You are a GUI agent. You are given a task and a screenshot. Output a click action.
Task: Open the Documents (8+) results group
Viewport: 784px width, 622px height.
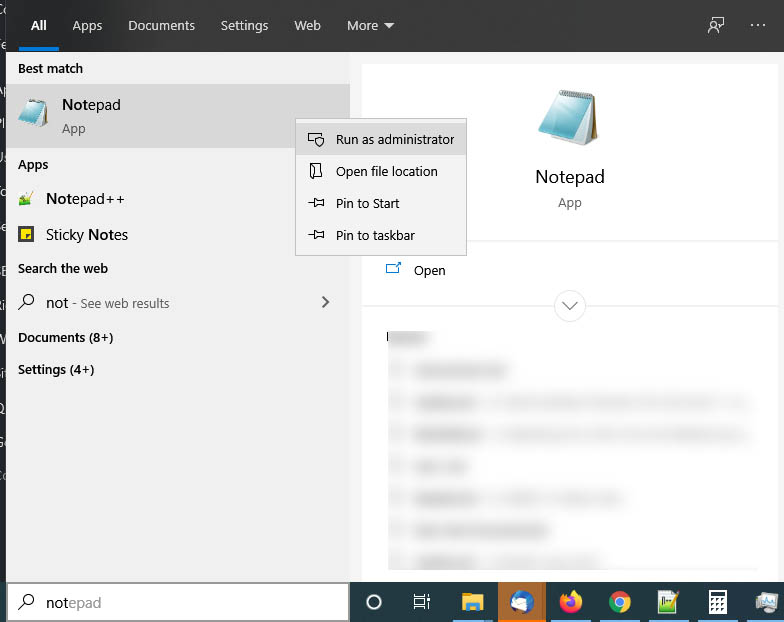[x=65, y=338]
